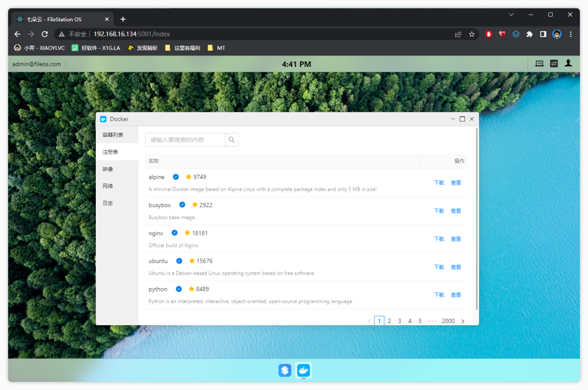Go to page 2 of registry

(389, 321)
